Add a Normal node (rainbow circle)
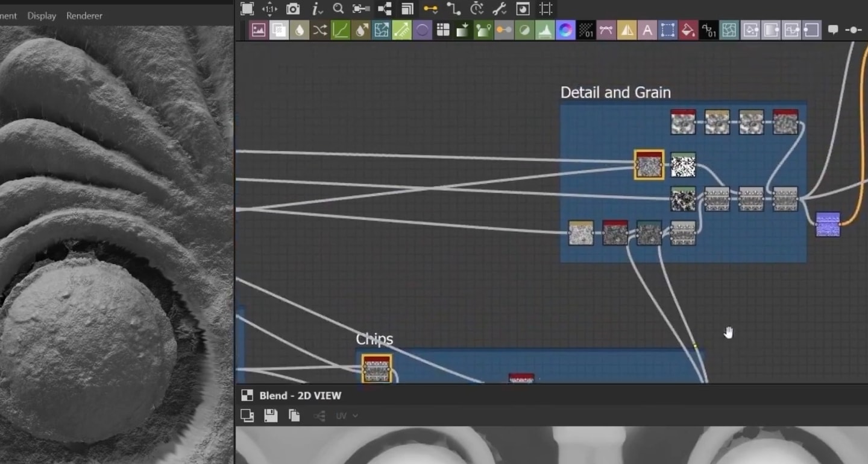The image size is (868, 464). [565, 30]
